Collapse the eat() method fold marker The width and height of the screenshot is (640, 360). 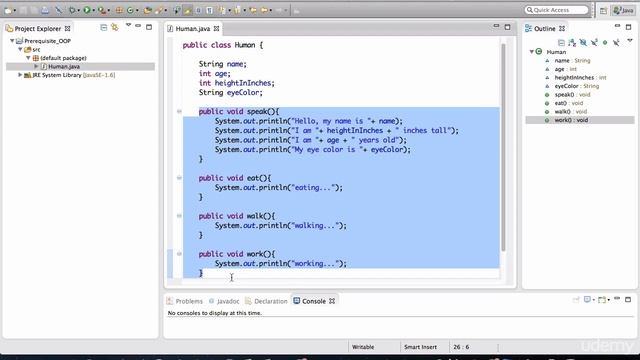pos(179,178)
